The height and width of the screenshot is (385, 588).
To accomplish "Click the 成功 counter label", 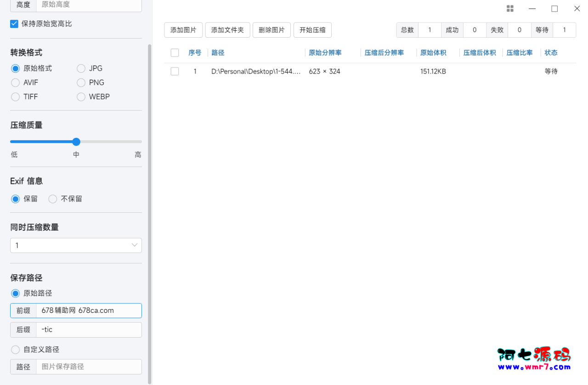I will (452, 30).
